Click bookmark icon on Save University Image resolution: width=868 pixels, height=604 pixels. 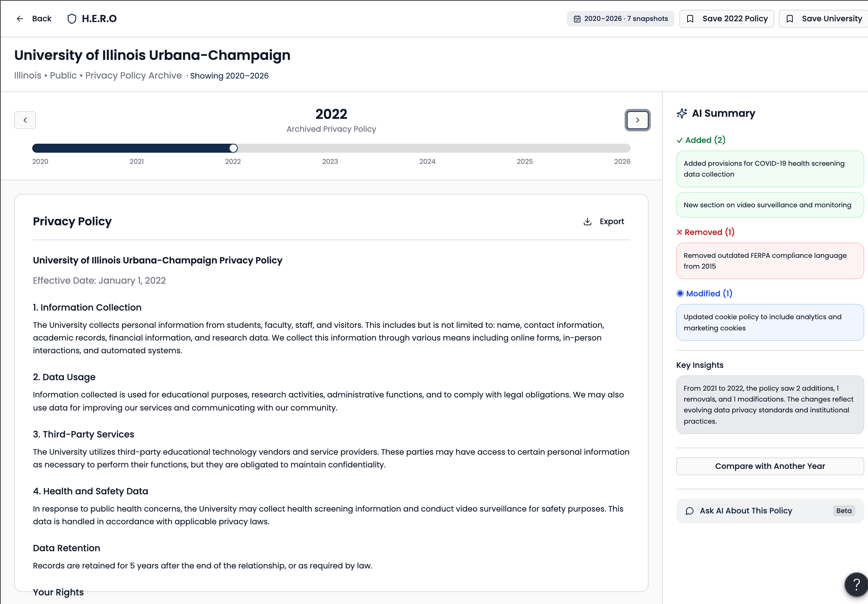(790, 19)
